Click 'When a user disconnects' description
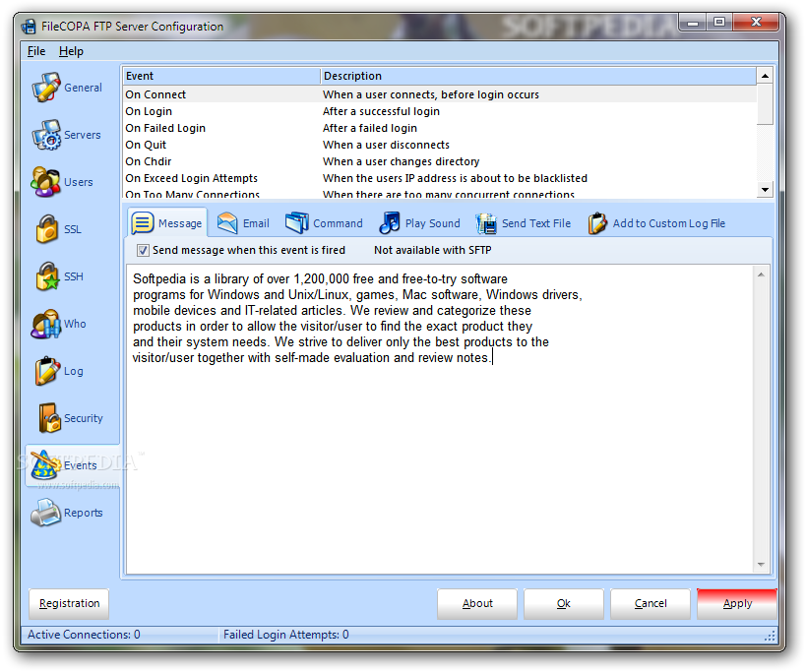 click(x=386, y=145)
